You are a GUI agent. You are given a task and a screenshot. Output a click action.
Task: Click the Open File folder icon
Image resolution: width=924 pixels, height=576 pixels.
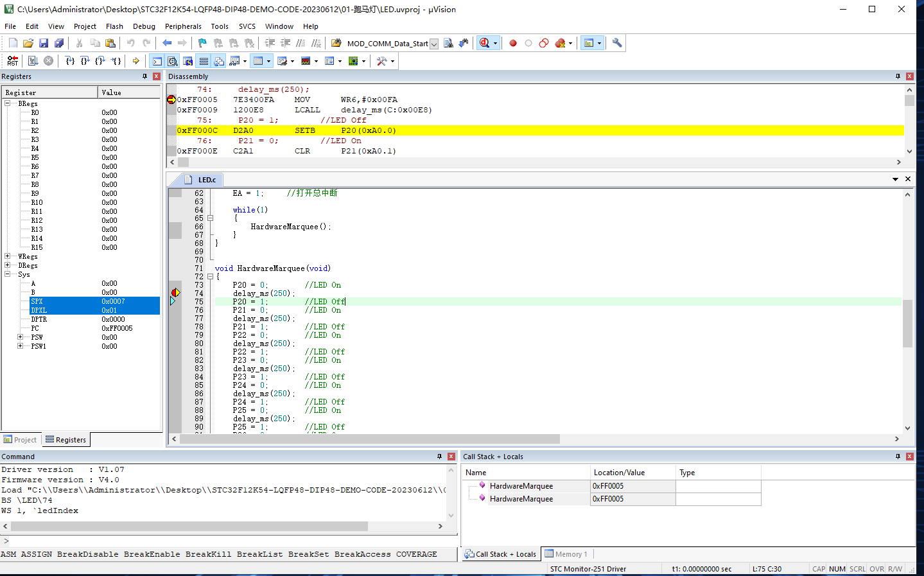[x=28, y=43]
